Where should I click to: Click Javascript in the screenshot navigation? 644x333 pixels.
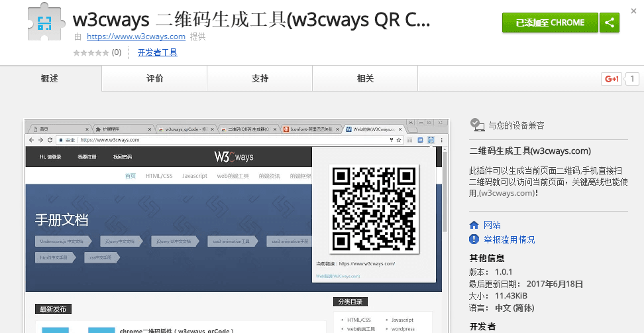tap(195, 176)
